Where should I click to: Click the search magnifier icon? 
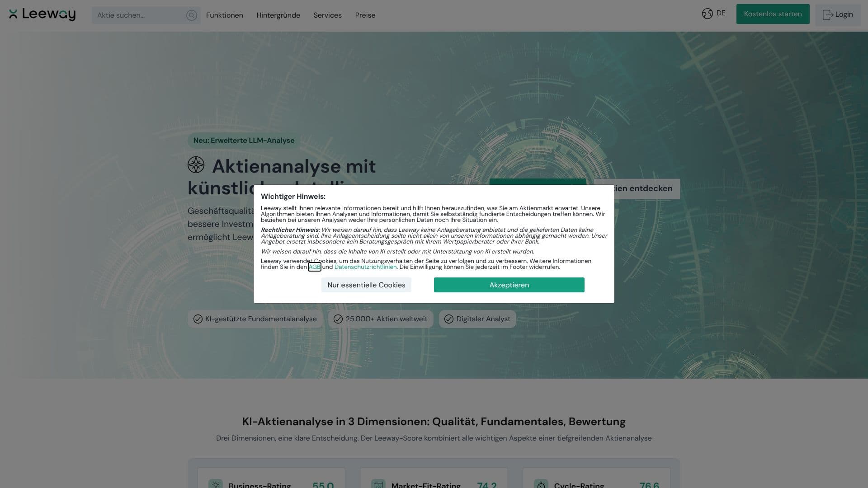tap(192, 15)
